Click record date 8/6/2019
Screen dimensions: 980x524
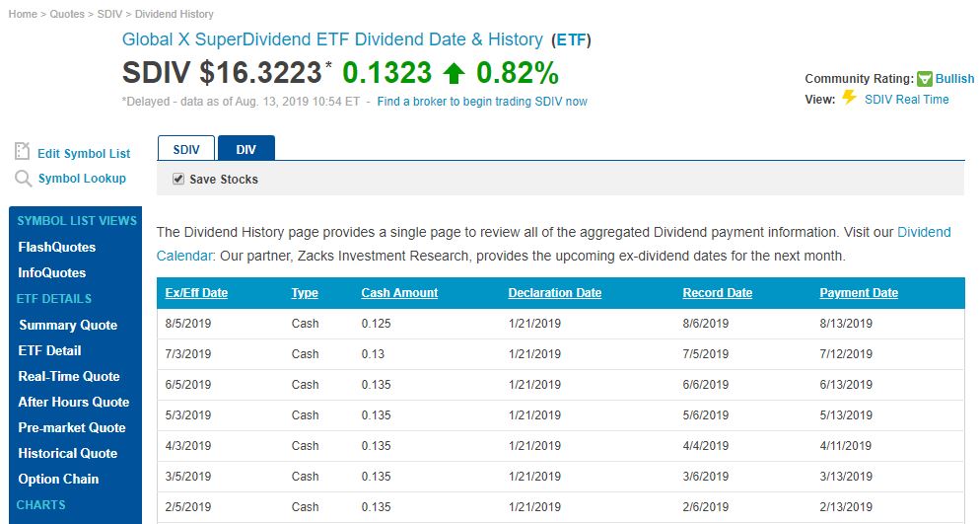coord(706,324)
